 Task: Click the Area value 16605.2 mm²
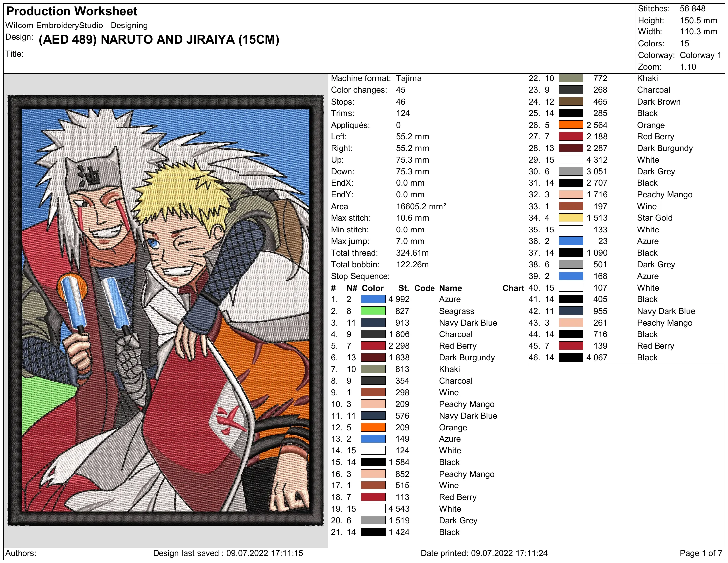pyautogui.click(x=421, y=206)
